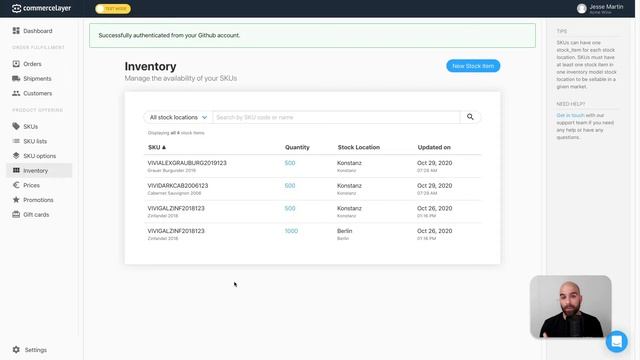Focus the Search by SKU code field
This screenshot has height=360, width=640.
[336, 117]
